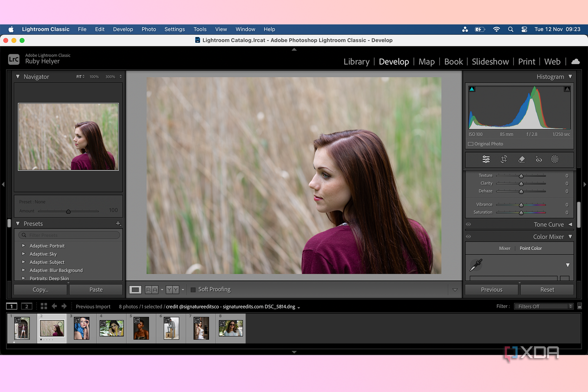Select filmstrip thumbnail 5
This screenshot has width=588, height=392.
click(x=141, y=328)
